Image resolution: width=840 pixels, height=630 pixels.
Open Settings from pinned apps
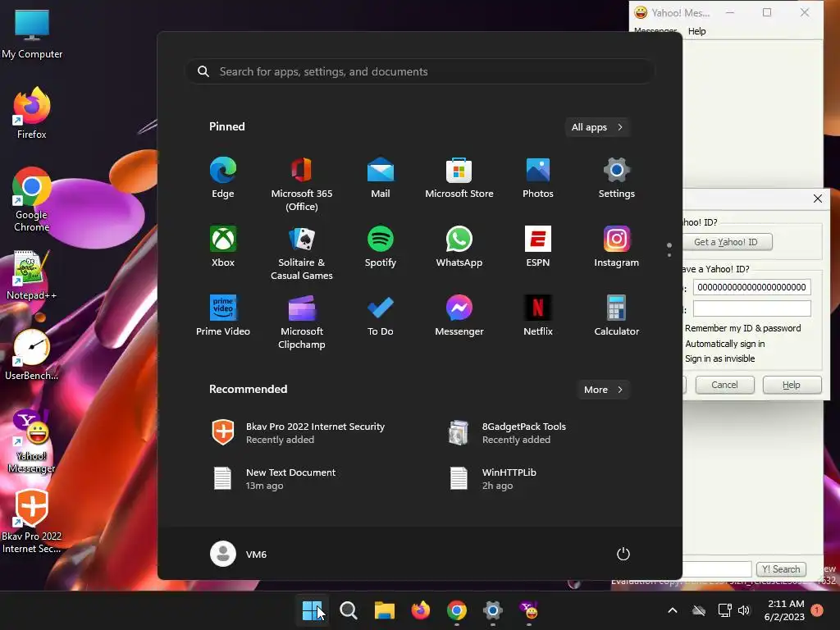click(617, 178)
